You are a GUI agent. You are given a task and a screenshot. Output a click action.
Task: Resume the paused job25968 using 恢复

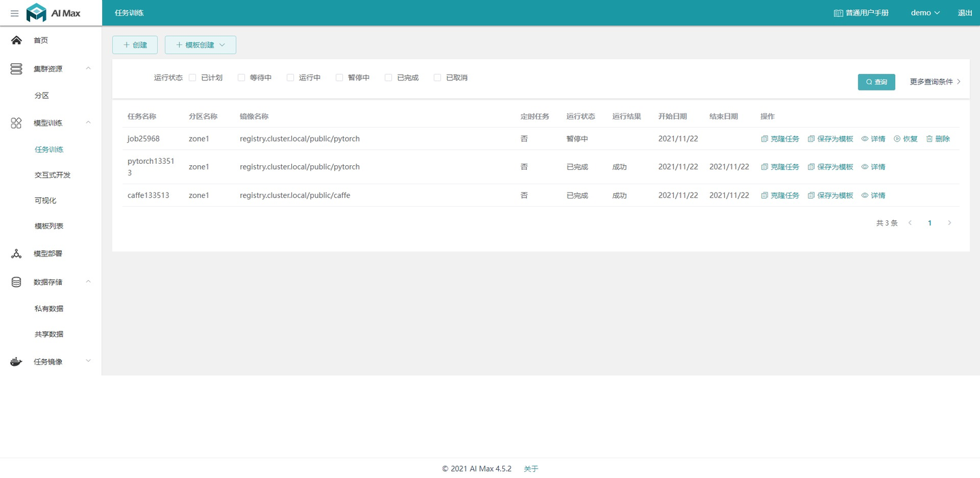[x=906, y=139]
